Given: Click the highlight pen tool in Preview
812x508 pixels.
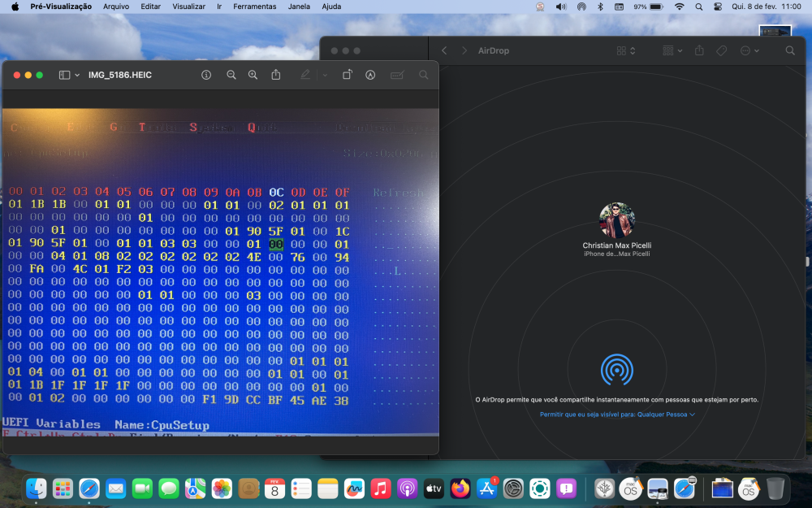Looking at the screenshot, I should point(305,75).
